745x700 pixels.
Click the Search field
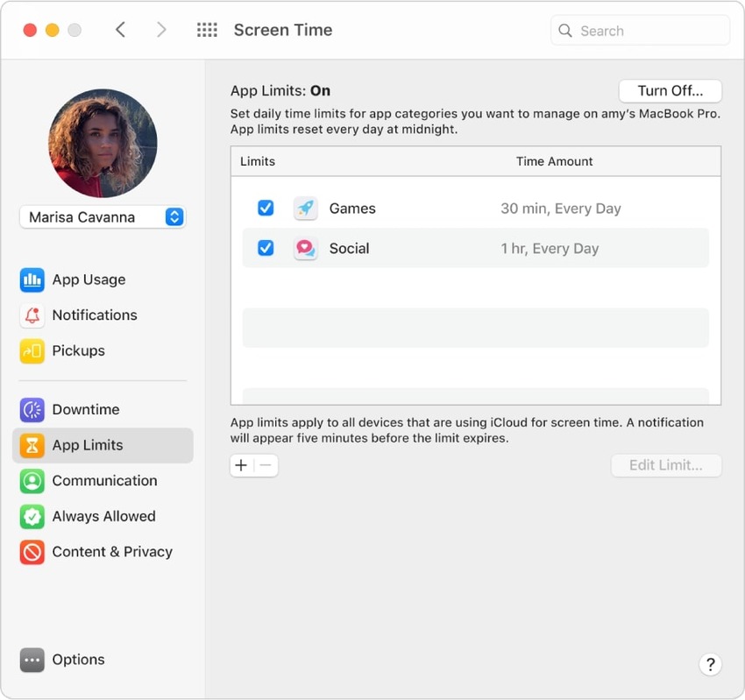[x=649, y=31]
